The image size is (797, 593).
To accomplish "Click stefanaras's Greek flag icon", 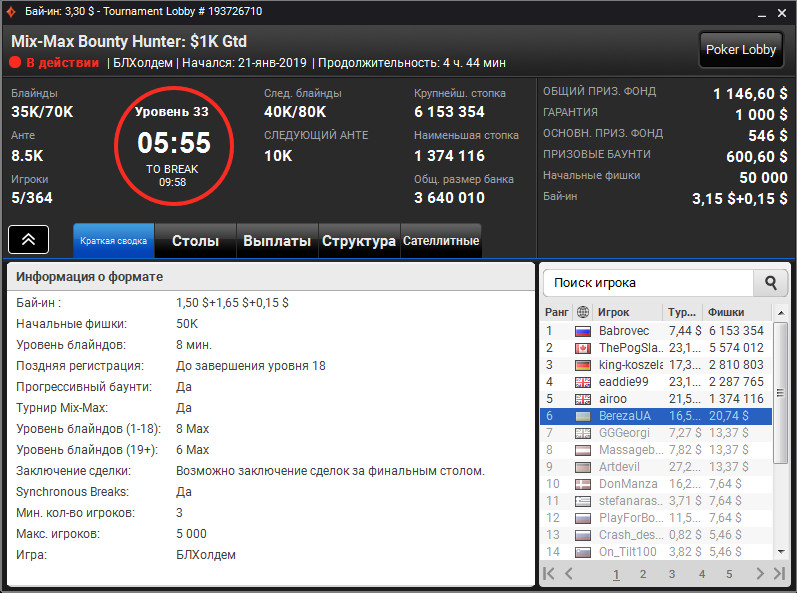I will click(x=583, y=502).
